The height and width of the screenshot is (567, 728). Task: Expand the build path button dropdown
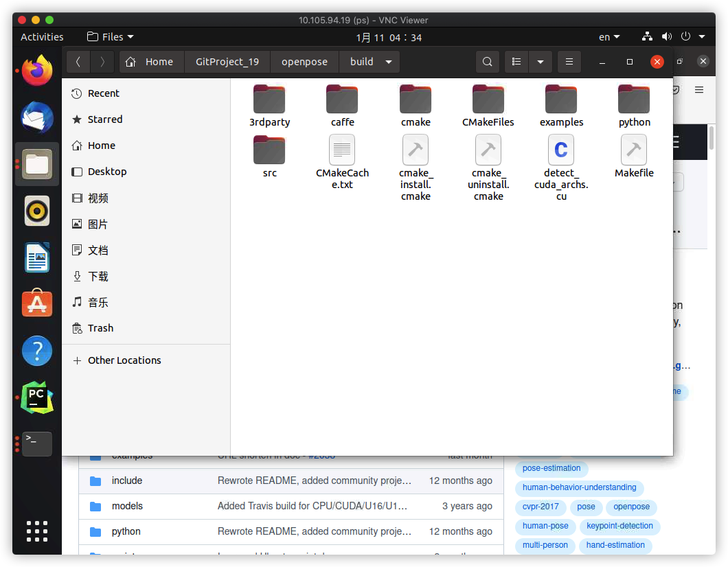point(388,61)
